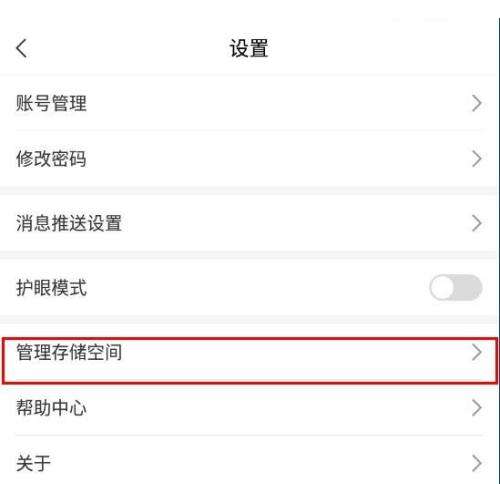Open 消息推送设置 entry
This screenshot has width=500, height=484.
click(x=249, y=223)
